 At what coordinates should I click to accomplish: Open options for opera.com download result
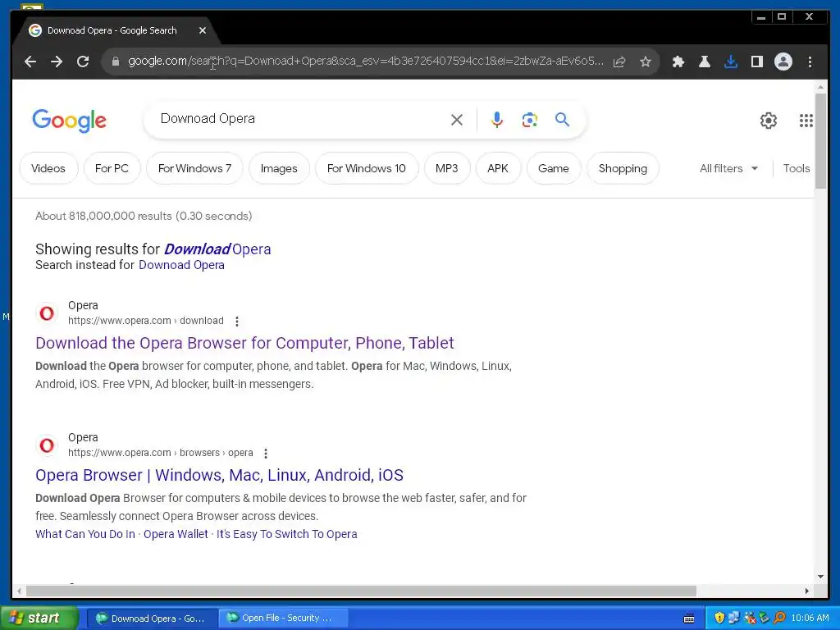[x=237, y=321]
